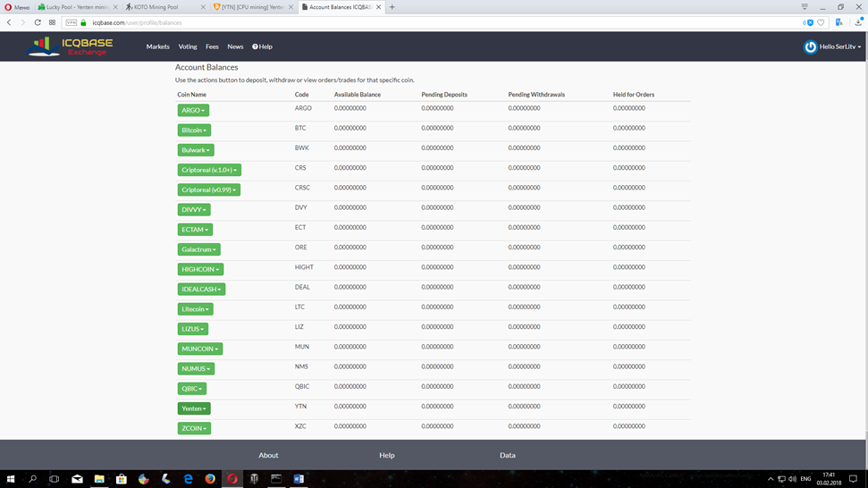This screenshot has height=488, width=868.
Task: Expand the DIVVY actions dropdown
Action: (x=194, y=210)
